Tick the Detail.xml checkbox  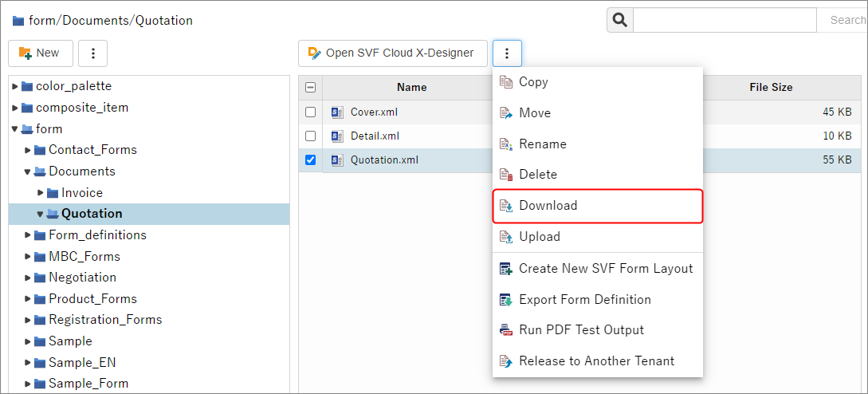click(311, 136)
